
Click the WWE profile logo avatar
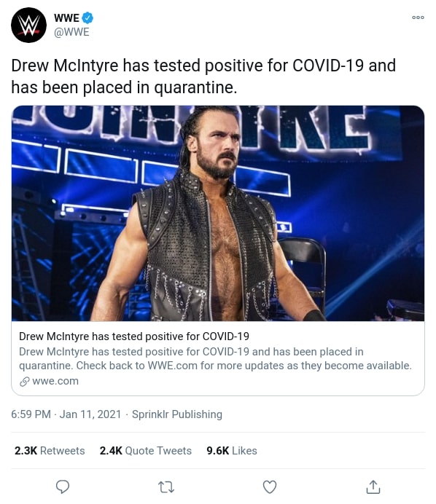tap(28, 25)
